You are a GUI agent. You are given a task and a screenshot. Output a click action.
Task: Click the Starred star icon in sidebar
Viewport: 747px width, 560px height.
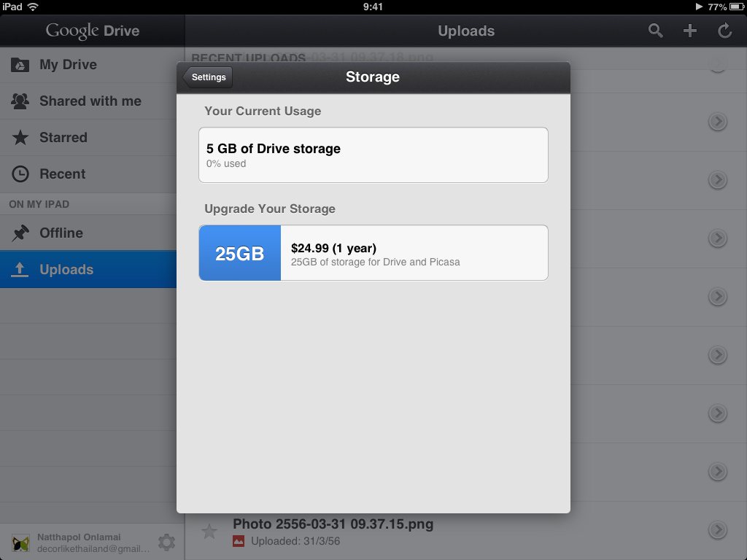click(x=20, y=138)
